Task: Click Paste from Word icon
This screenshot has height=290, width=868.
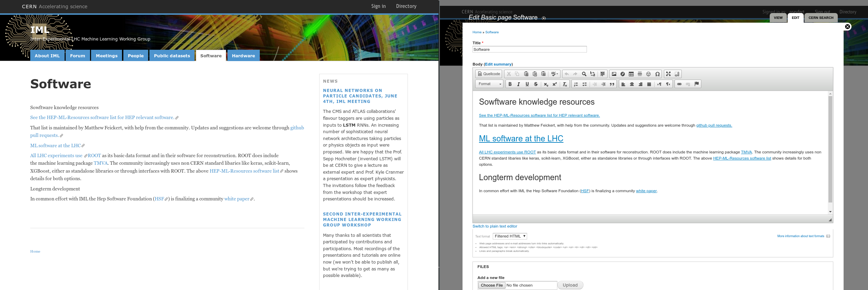Action: pos(543,74)
